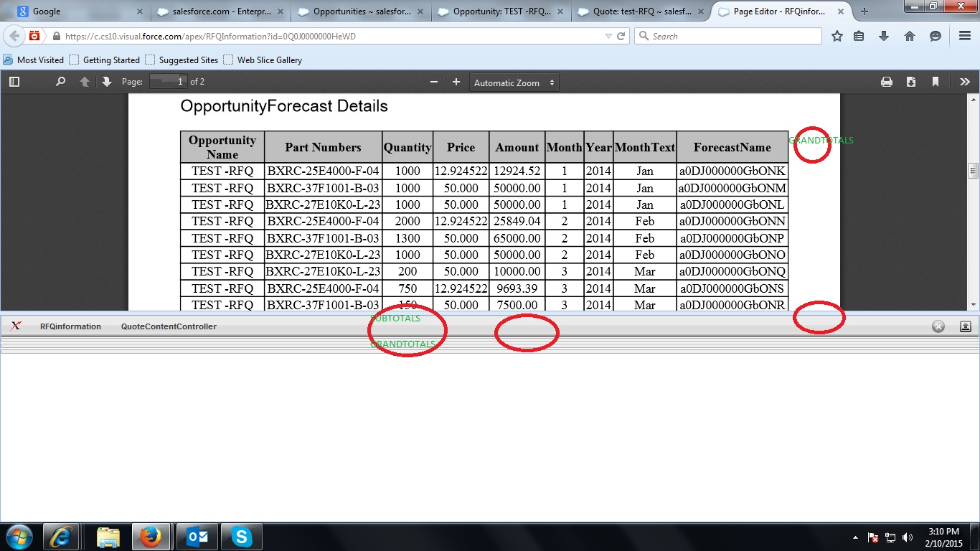Go to the previous PDF page

pyautogui.click(x=85, y=82)
